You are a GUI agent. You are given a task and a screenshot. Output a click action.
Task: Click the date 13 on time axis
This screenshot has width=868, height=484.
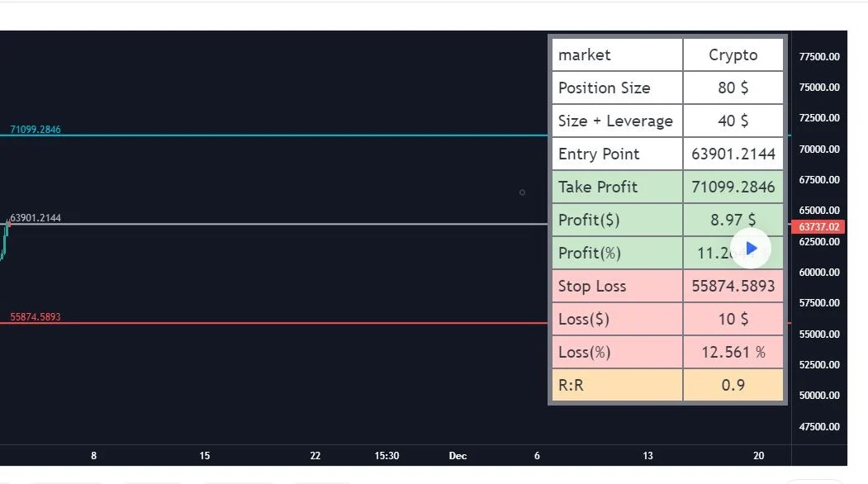[x=647, y=456]
